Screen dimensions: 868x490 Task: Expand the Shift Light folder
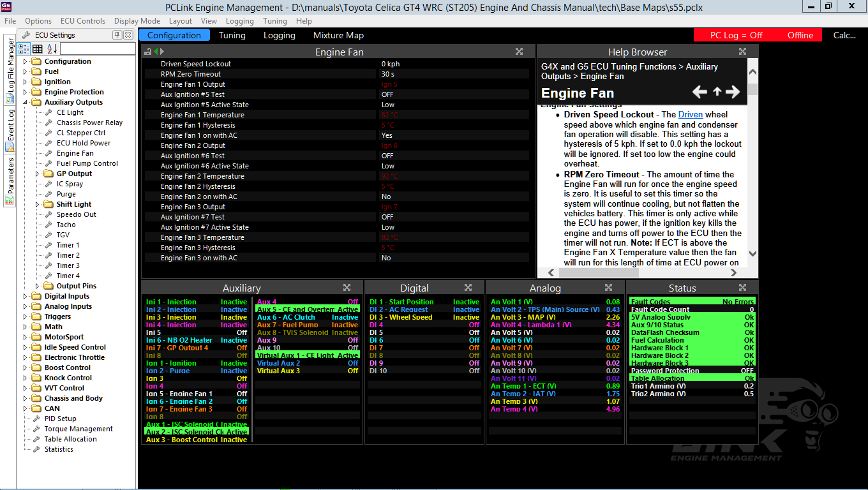38,204
